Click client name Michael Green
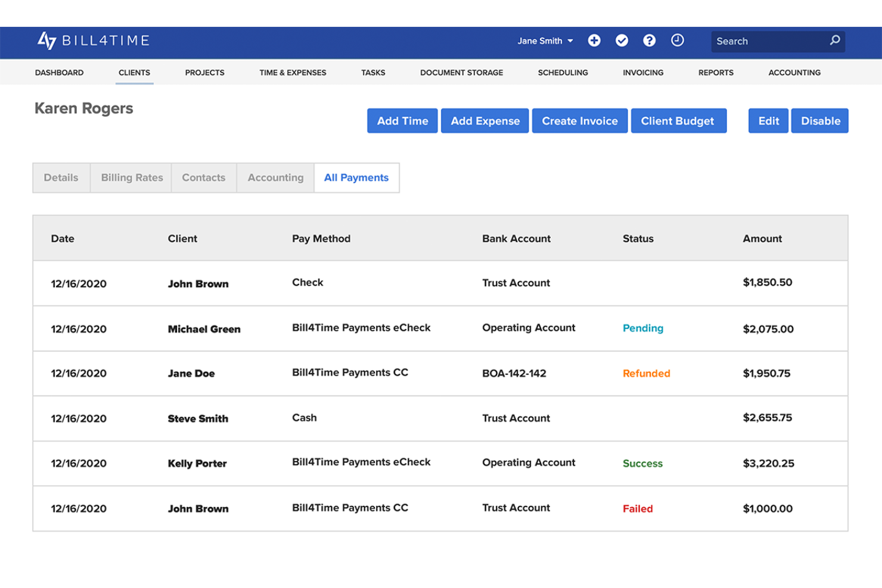Viewport: 882px width, 588px height. [204, 329]
